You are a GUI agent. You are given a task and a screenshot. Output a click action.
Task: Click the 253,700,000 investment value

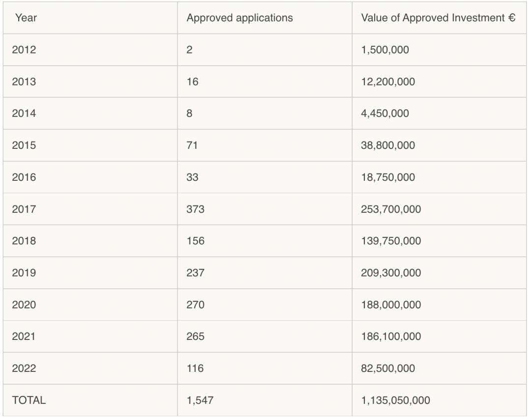pyautogui.click(x=391, y=209)
